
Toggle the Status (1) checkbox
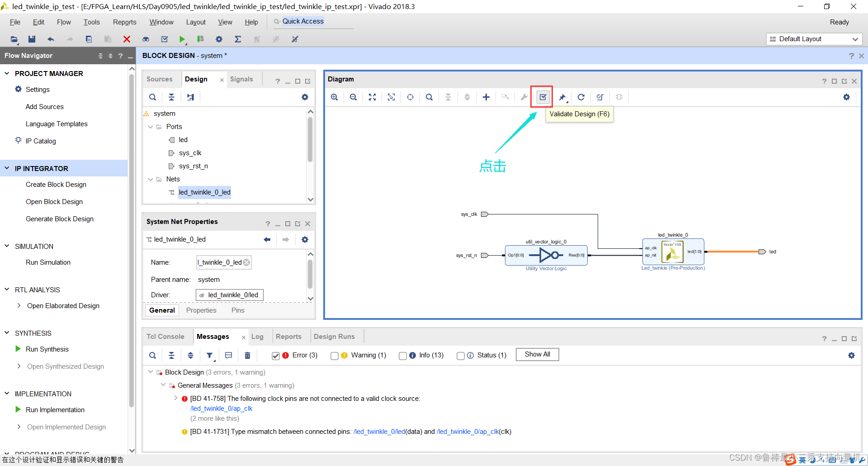[461, 356]
